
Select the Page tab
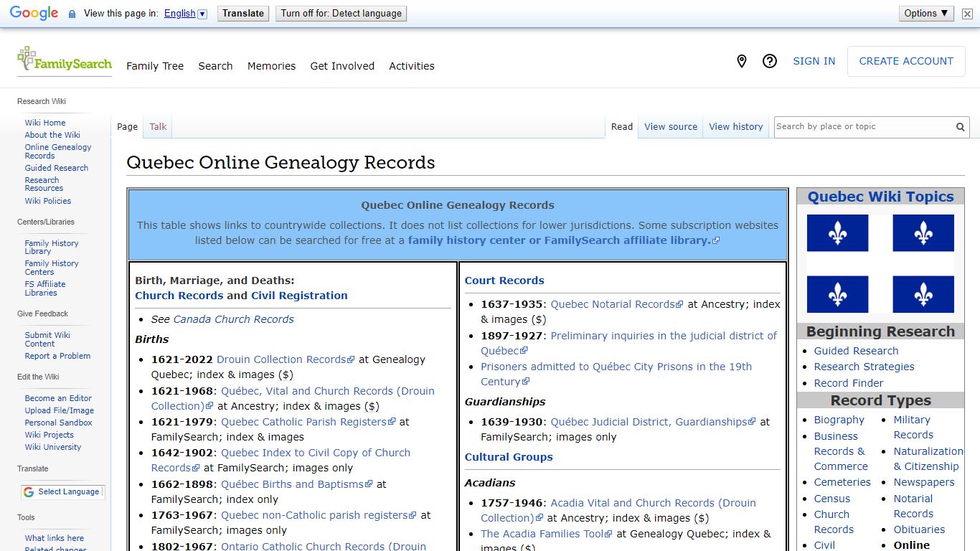pos(127,127)
